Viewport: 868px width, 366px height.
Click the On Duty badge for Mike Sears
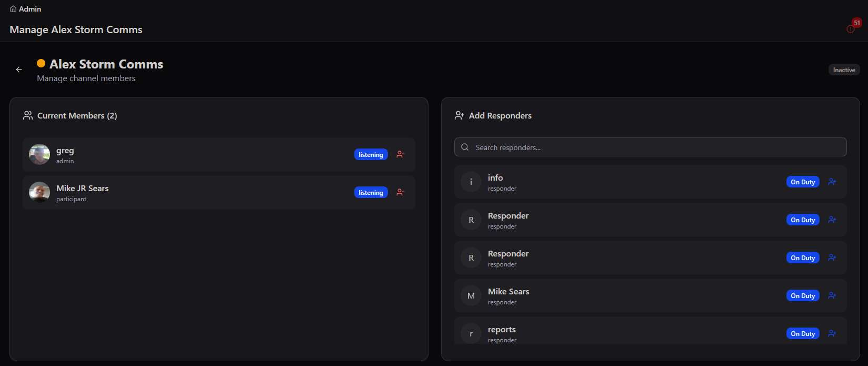[803, 295]
